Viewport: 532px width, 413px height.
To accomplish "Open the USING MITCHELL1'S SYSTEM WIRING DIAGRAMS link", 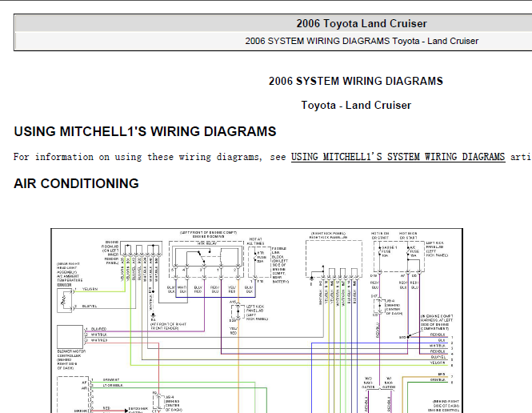I will pos(398,157).
